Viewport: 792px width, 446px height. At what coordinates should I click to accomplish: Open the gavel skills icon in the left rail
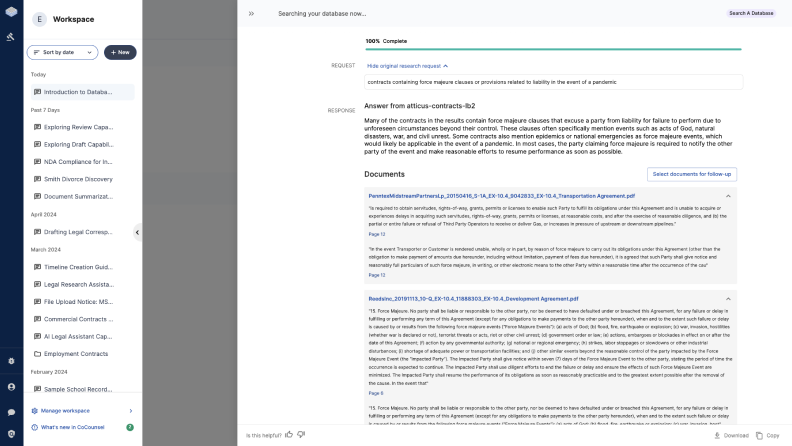tap(11, 36)
